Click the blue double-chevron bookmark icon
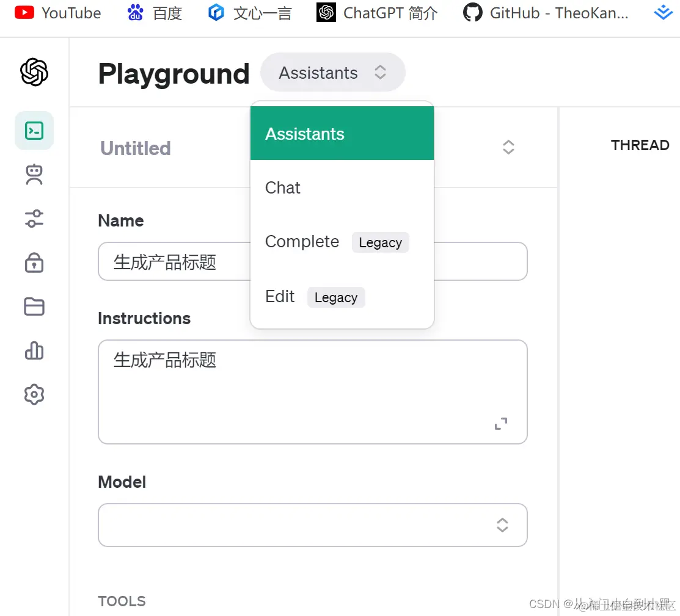Screen dimensions: 680x616 (663, 13)
